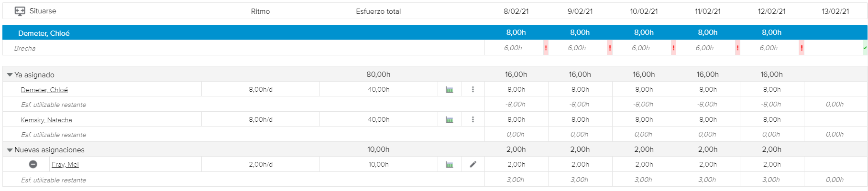This screenshot has width=868, height=191.
Task: Click red warning marker for 8/02/21 gap
Action: point(546,48)
